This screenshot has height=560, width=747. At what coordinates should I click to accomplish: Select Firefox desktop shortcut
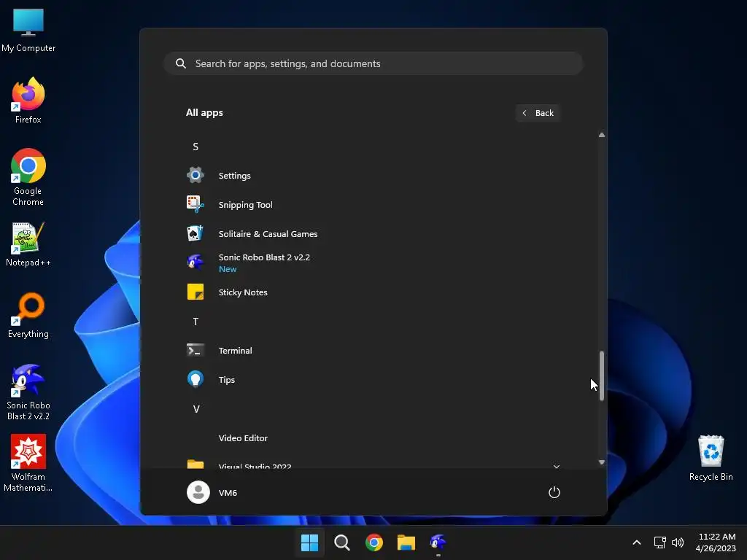(28, 101)
